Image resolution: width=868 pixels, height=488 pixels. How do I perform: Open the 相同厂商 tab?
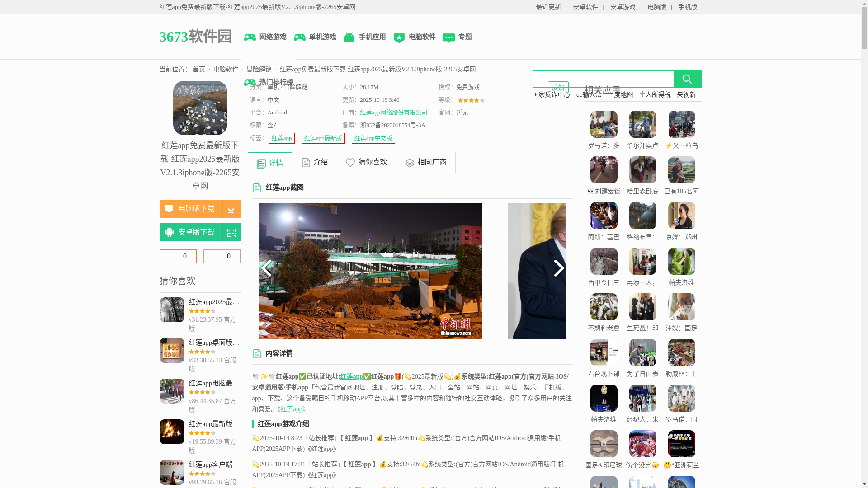click(425, 162)
